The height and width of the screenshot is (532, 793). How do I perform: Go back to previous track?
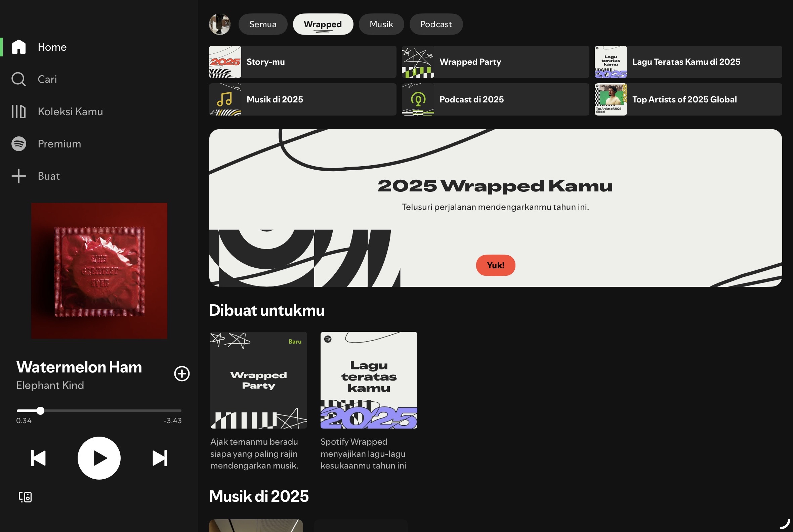point(38,458)
